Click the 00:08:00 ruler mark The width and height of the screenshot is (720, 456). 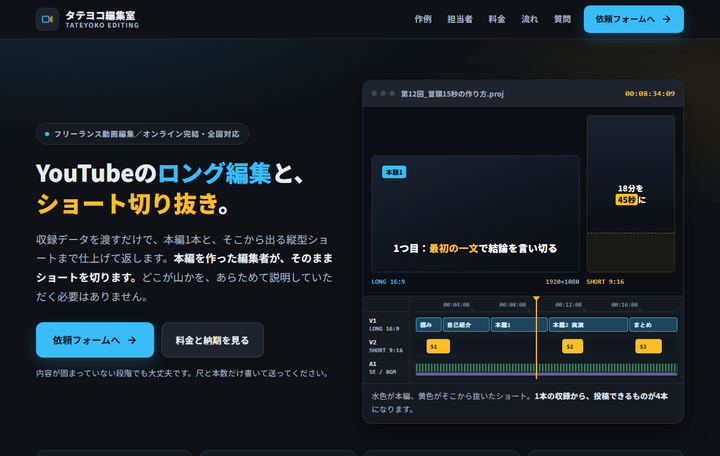(512, 304)
